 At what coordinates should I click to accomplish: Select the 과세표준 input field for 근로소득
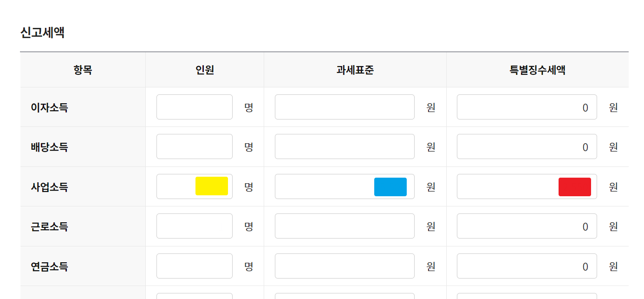(344, 226)
